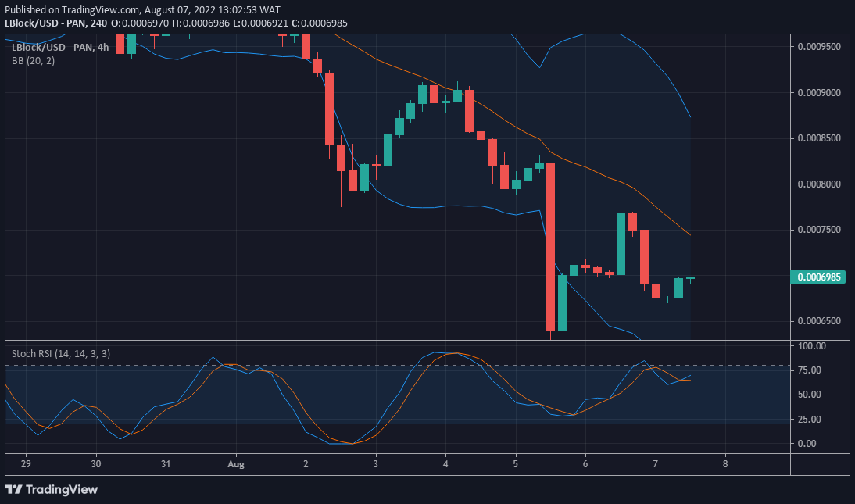Click the header symbol LBlock/USD - PAN, 240

(56, 23)
